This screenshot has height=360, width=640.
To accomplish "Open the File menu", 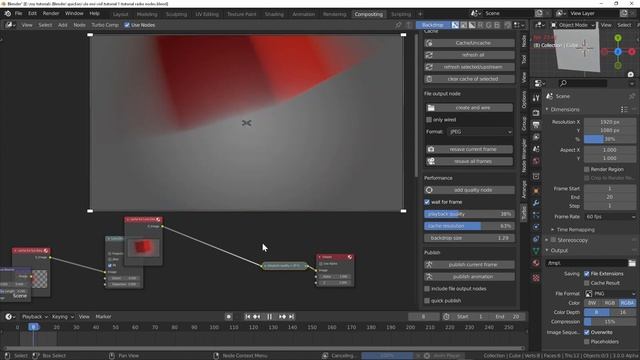I will coord(18,13).
